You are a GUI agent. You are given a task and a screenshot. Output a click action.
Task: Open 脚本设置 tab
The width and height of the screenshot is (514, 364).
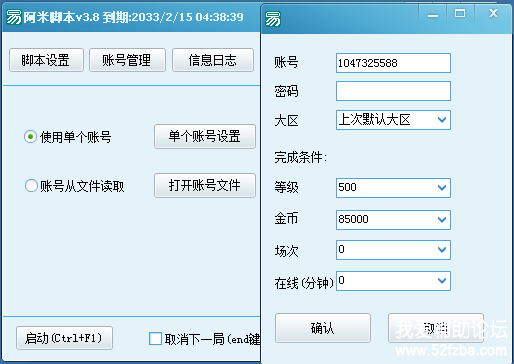[x=46, y=60]
